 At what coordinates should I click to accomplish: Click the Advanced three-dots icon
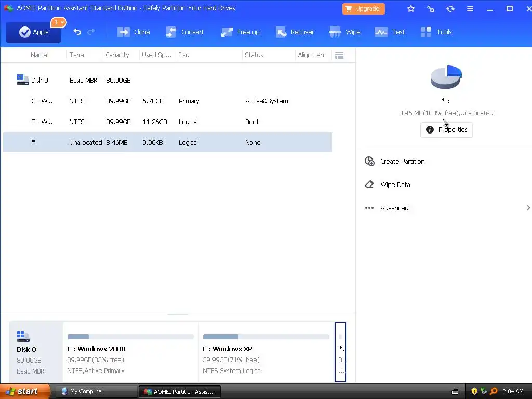pos(369,208)
